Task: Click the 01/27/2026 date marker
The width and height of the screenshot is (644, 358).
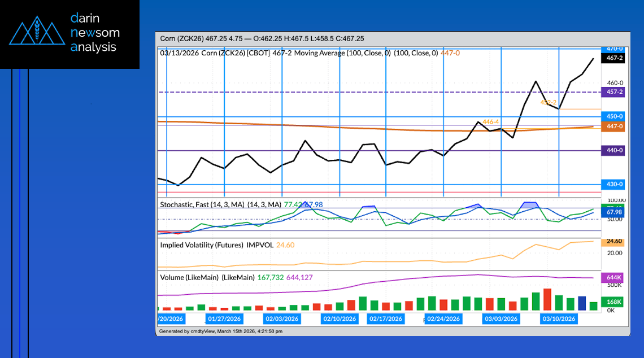Action: (224, 319)
